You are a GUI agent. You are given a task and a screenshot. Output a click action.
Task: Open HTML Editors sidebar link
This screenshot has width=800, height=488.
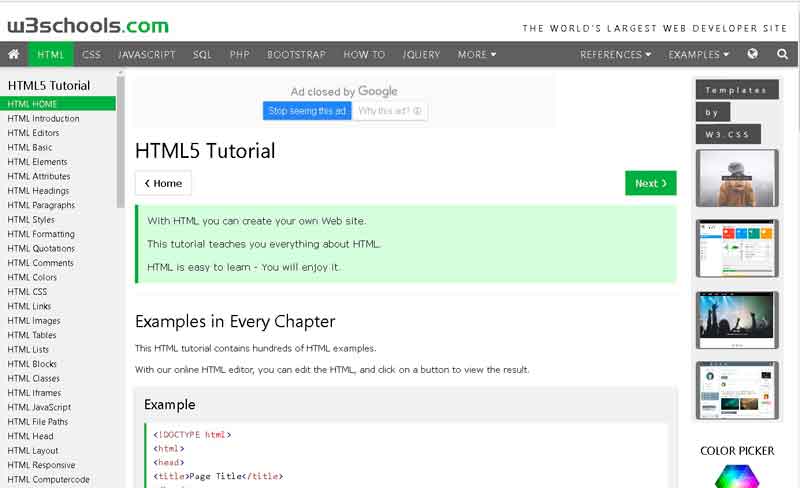33,133
